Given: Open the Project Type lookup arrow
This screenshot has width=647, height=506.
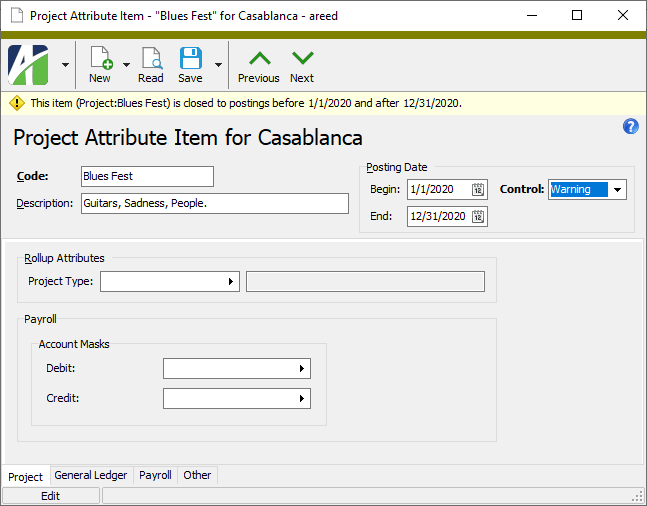Looking at the screenshot, I should point(232,282).
